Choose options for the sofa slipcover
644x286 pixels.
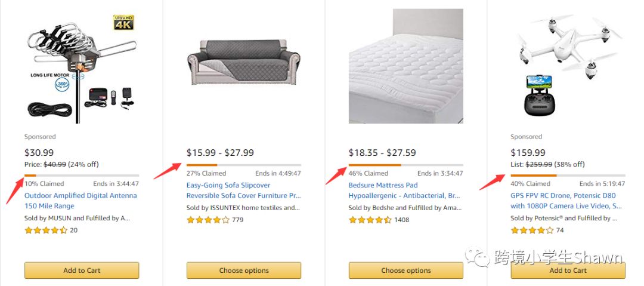pyautogui.click(x=244, y=270)
